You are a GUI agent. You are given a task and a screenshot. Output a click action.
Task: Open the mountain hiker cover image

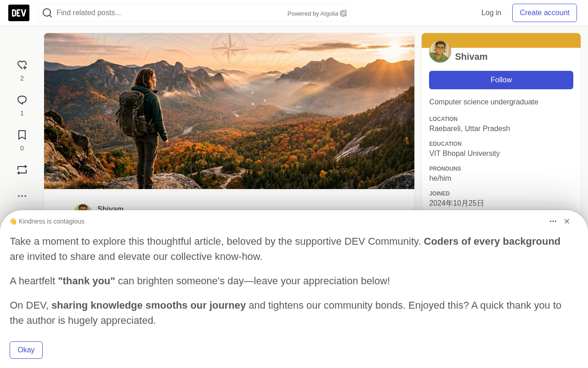(x=229, y=111)
